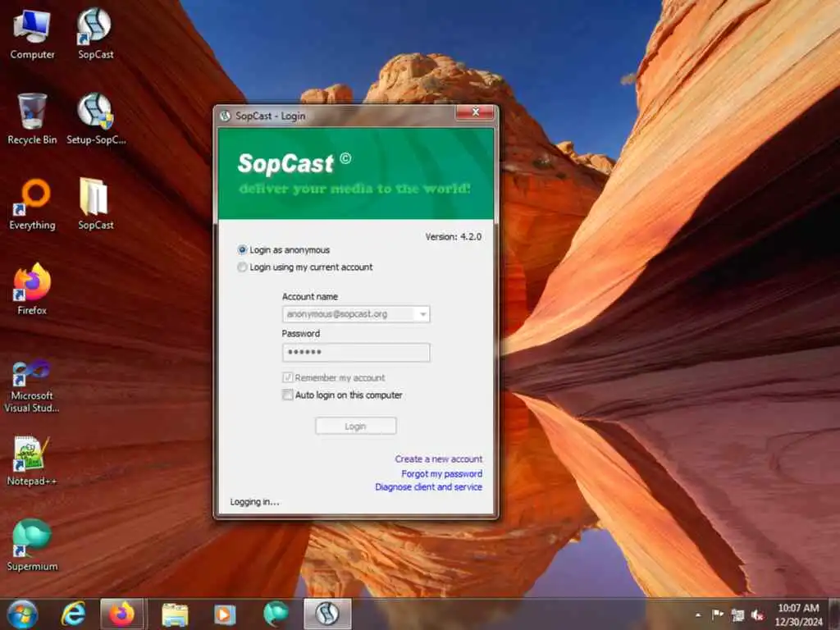Viewport: 840px width, 630px height.
Task: Launch Supermium from the desktop
Action: tap(32, 546)
